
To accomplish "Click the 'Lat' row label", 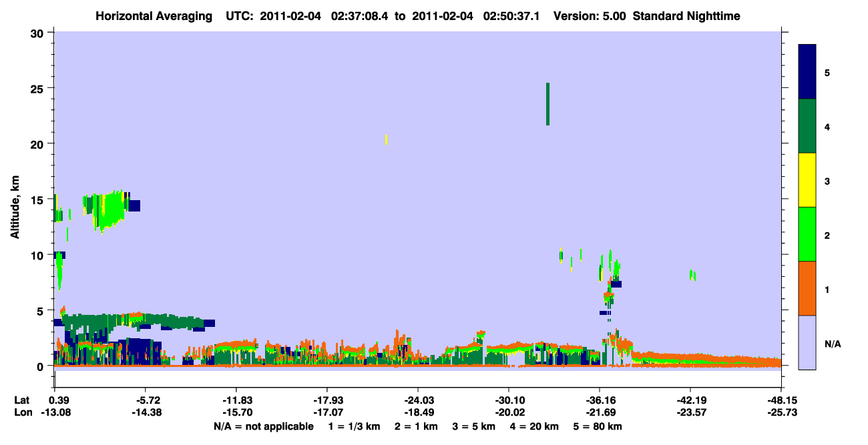I will click(21, 400).
